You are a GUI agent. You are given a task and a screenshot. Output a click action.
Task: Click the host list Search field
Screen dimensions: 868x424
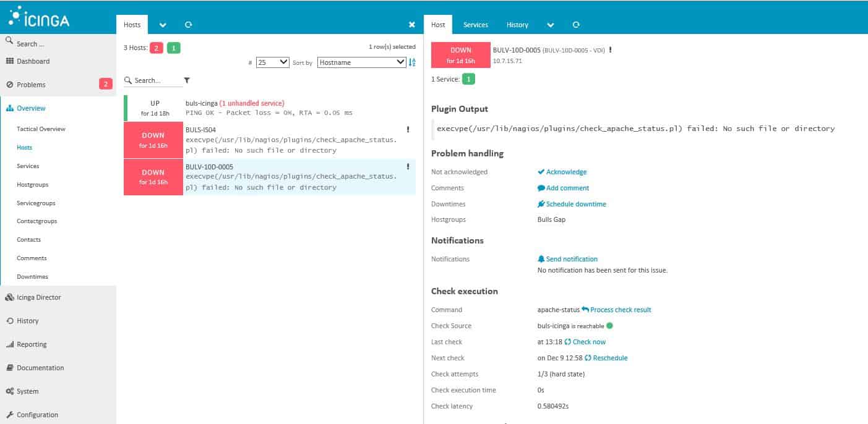coord(153,80)
